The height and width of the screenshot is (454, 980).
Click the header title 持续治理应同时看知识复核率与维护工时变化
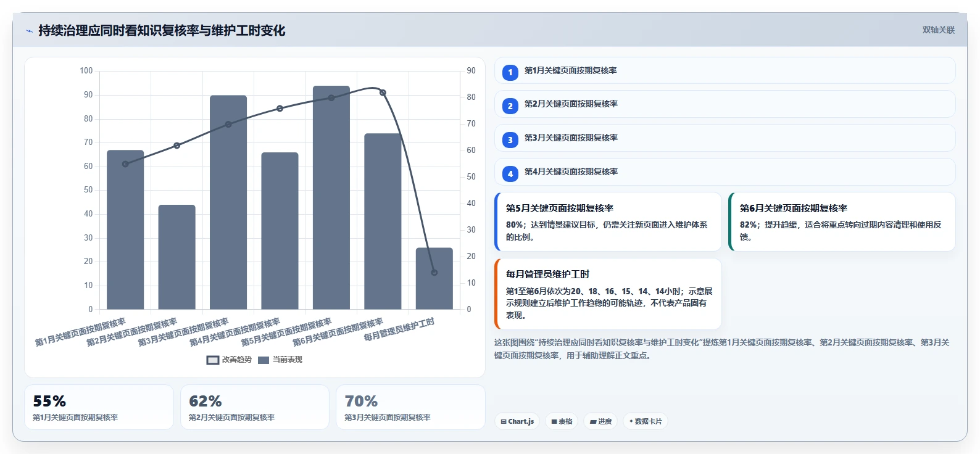tap(162, 30)
